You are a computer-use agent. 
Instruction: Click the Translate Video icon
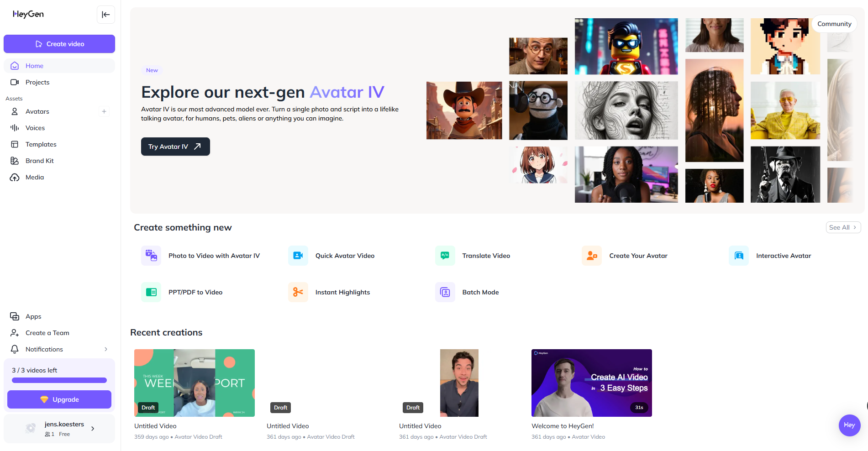click(445, 256)
